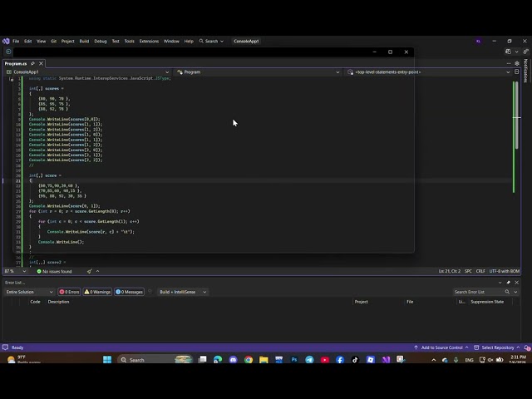Open the Git menu
The image size is (532, 399).
(53, 41)
